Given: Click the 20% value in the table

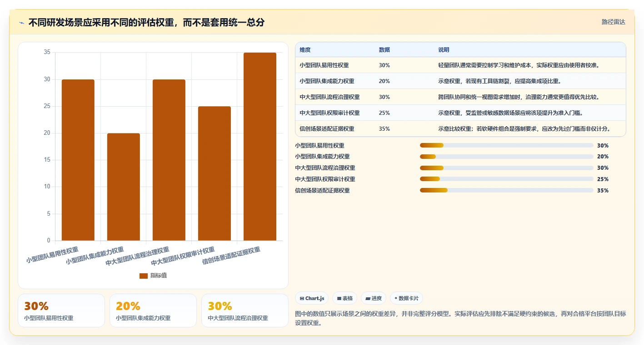Looking at the screenshot, I should coord(384,81).
